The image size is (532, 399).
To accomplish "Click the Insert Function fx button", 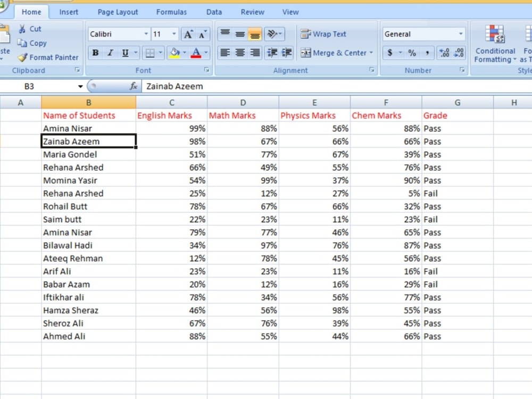I will click(134, 86).
